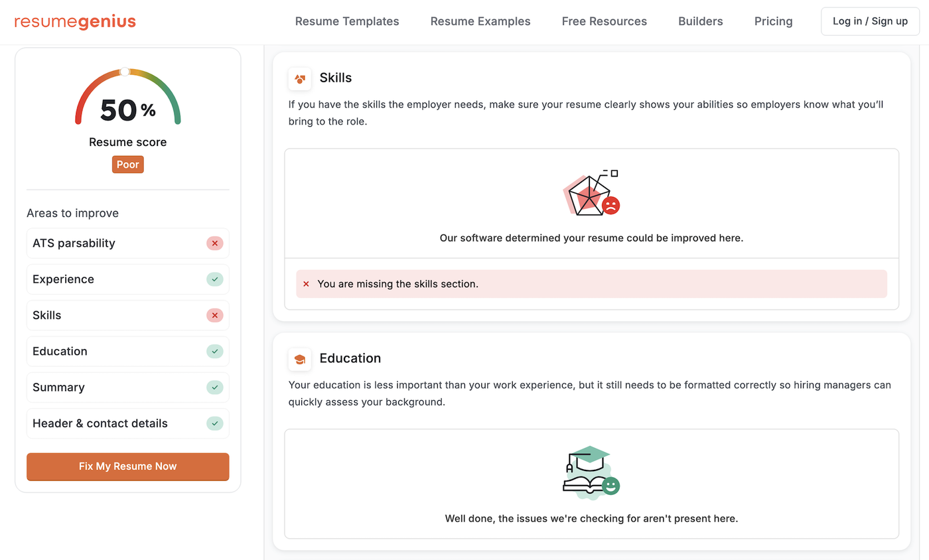The width and height of the screenshot is (929, 560).
Task: Click the Education graduation cap header icon
Action: tap(299, 359)
